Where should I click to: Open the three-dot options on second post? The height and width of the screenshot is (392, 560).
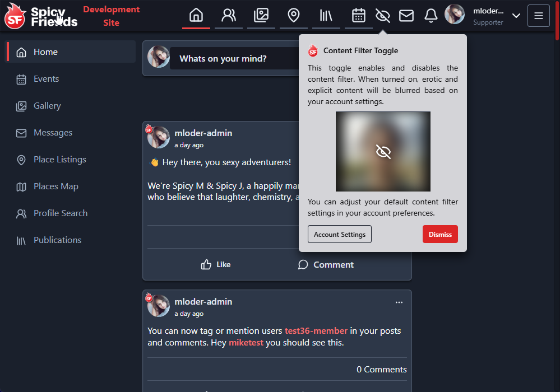pyautogui.click(x=399, y=302)
